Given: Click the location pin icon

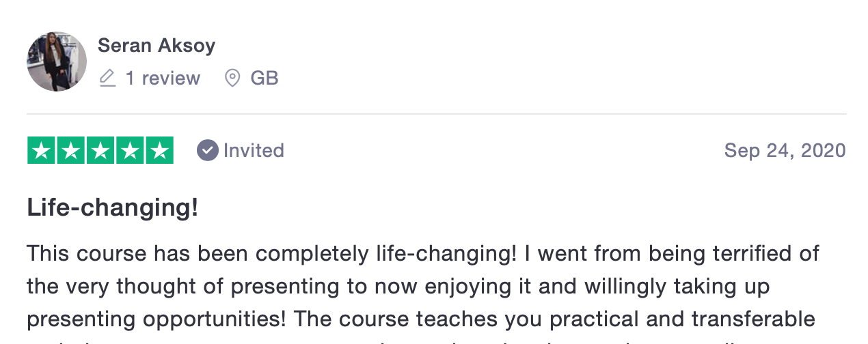Looking at the screenshot, I should click(x=232, y=78).
